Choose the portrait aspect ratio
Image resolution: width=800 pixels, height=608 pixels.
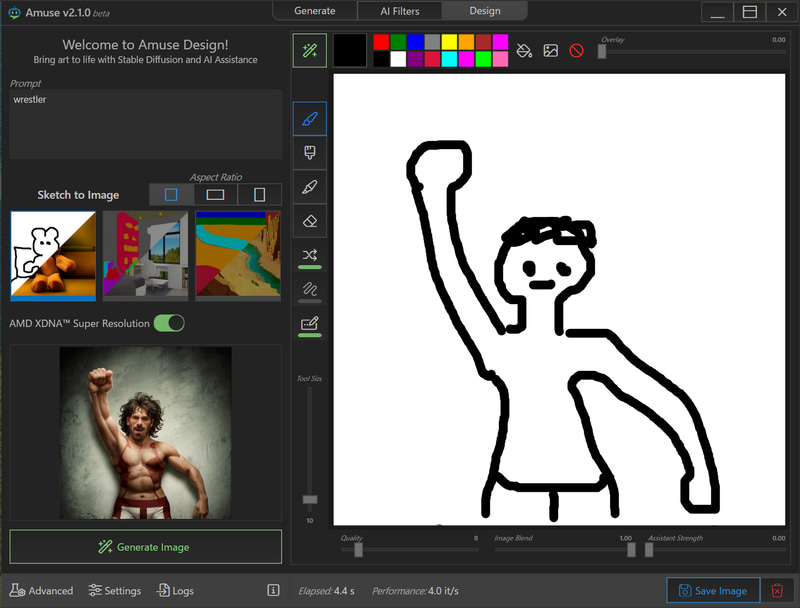(x=260, y=194)
